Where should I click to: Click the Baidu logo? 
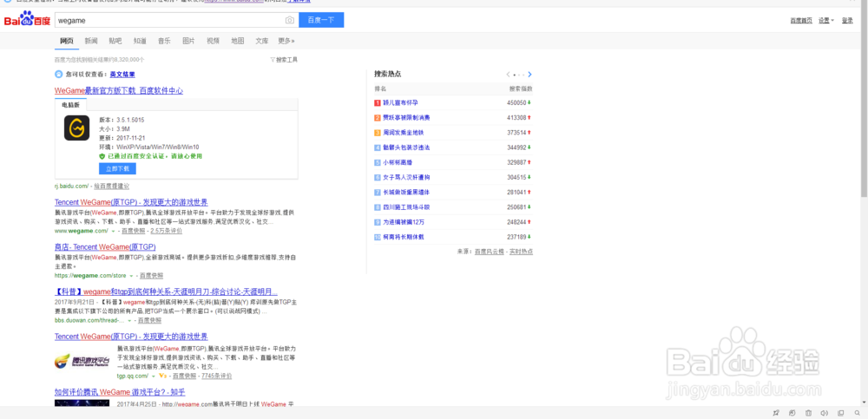pos(27,20)
